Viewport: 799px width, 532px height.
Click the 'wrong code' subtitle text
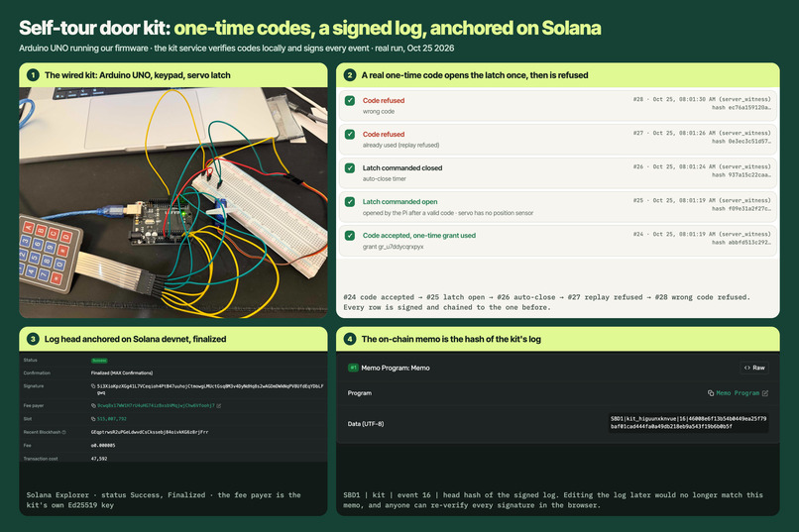pyautogui.click(x=379, y=112)
